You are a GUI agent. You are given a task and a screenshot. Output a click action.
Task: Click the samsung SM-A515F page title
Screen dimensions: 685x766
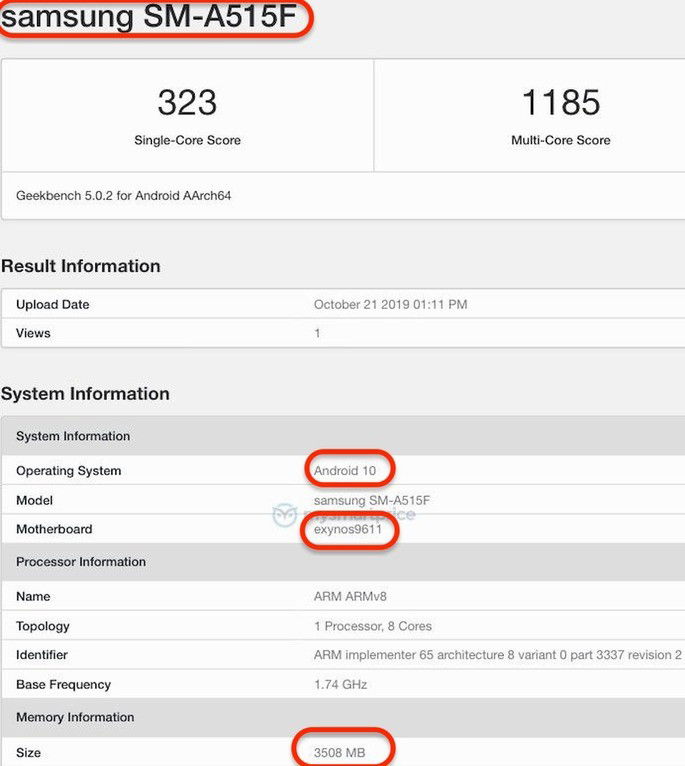149,16
